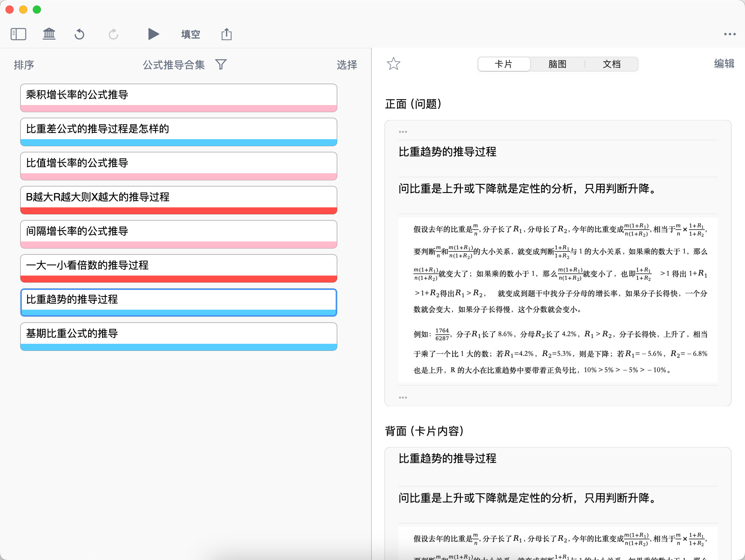
Task: Click the 选择 select button
Action: click(x=347, y=64)
